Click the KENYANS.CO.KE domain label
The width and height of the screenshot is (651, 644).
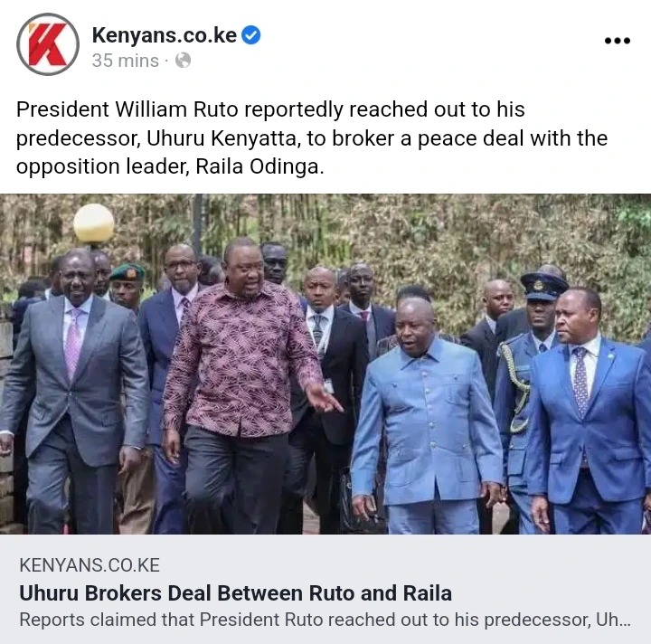(90, 565)
